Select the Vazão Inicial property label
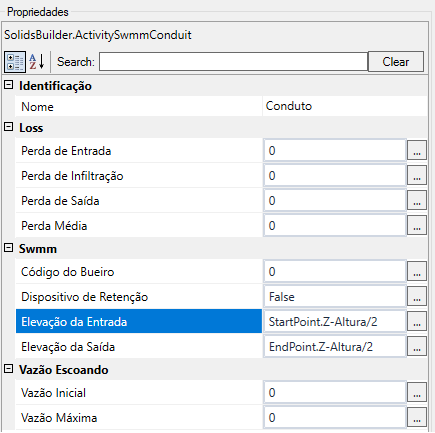Viewport: 435px width, 433px height. (53, 393)
